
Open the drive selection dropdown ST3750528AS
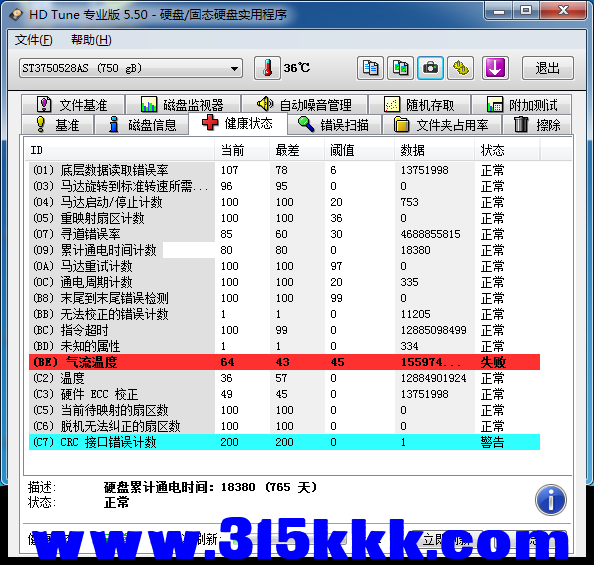(131, 68)
